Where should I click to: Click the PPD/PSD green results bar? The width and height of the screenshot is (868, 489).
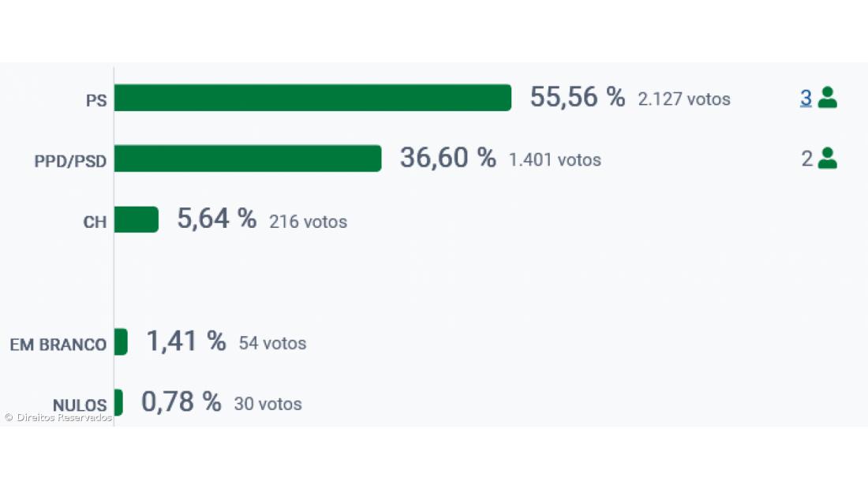pos(248,159)
